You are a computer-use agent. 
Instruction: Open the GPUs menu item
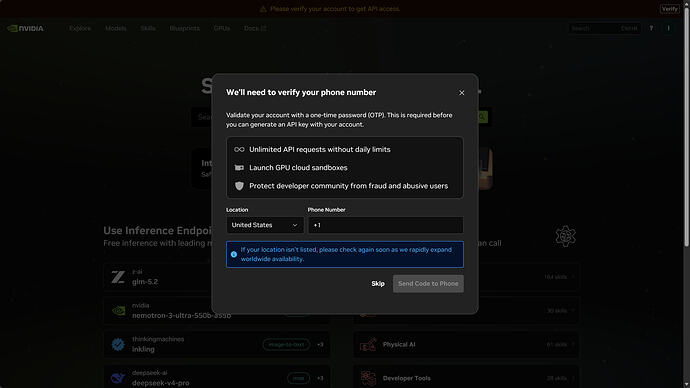coord(222,28)
